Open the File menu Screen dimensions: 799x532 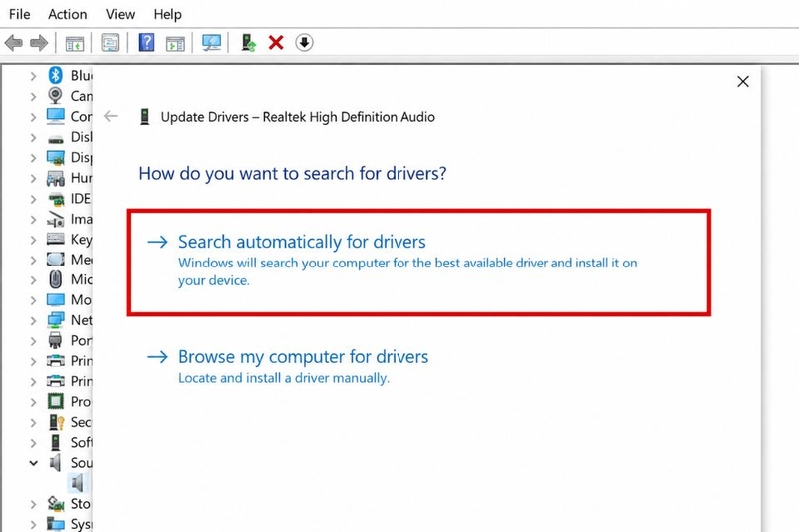click(x=19, y=14)
